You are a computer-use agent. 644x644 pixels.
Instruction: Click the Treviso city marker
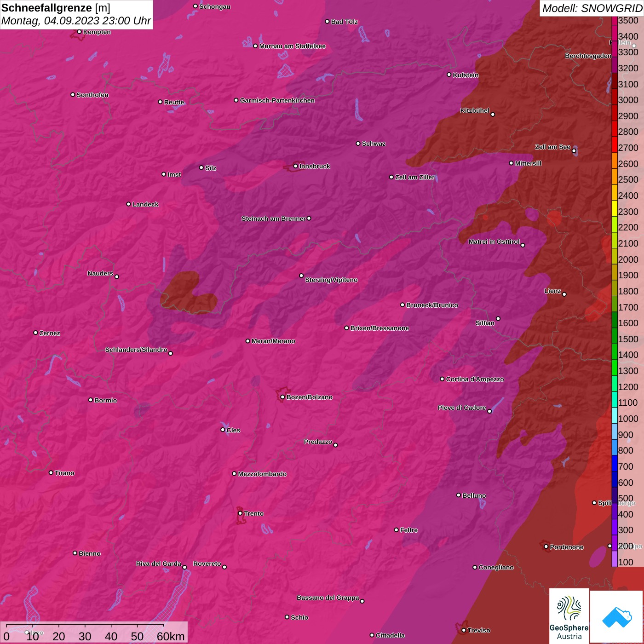click(464, 630)
